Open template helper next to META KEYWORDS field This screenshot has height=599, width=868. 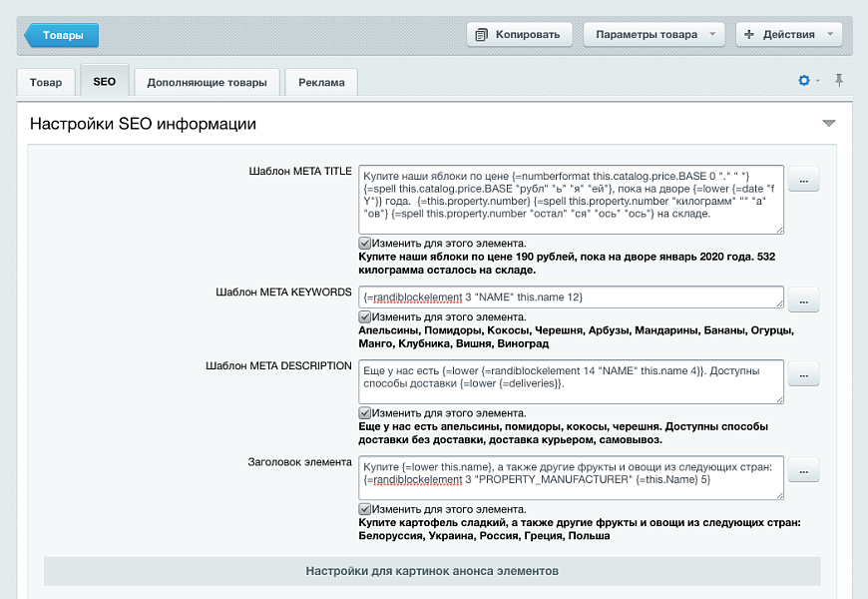click(803, 299)
